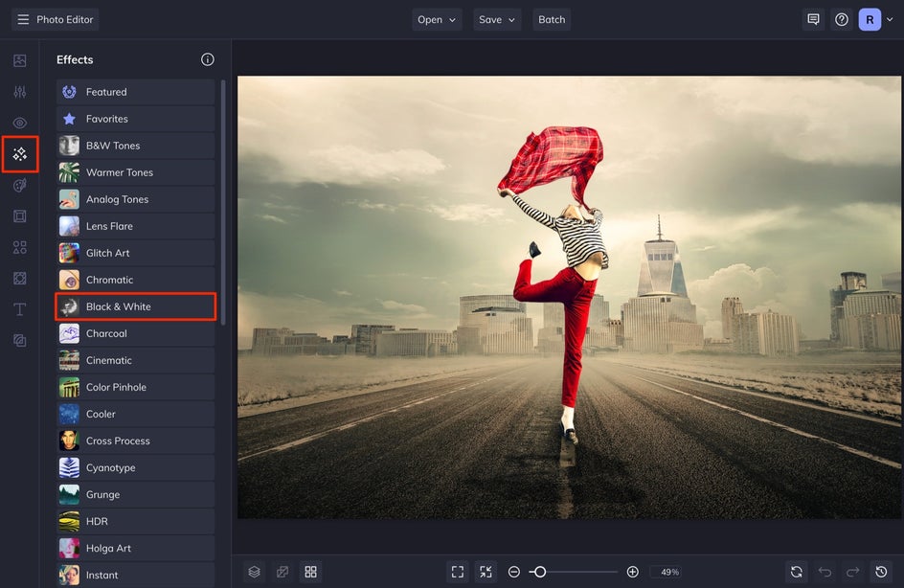Open HDR effects category
904x588 pixels.
[135, 521]
